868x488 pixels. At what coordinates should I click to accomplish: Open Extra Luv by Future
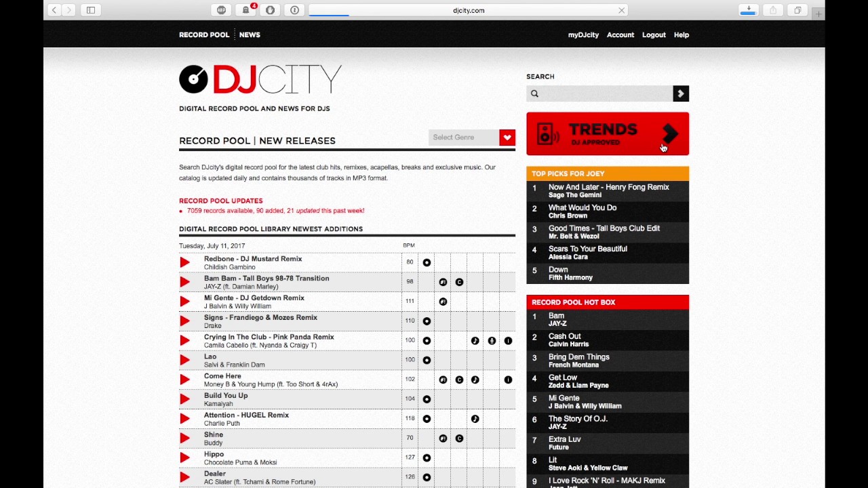pyautogui.click(x=564, y=439)
